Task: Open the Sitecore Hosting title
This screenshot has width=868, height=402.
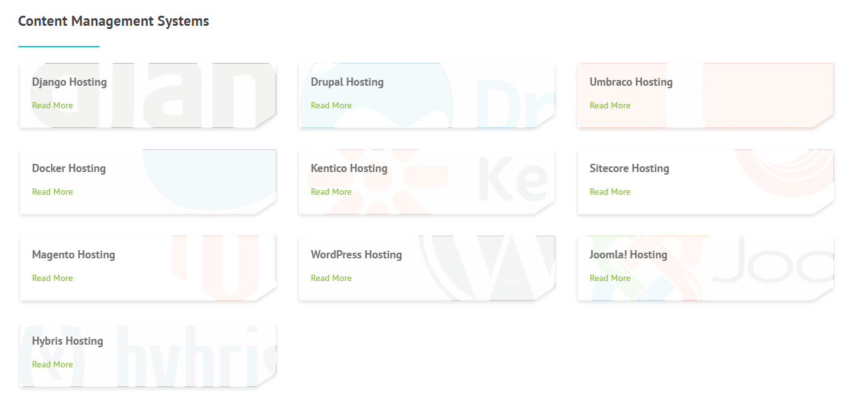Action: click(x=629, y=168)
